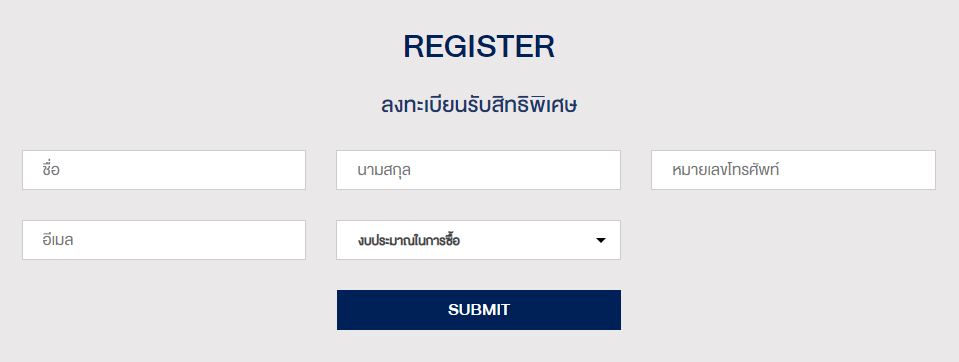Click the อีเมล email input box

164,240
